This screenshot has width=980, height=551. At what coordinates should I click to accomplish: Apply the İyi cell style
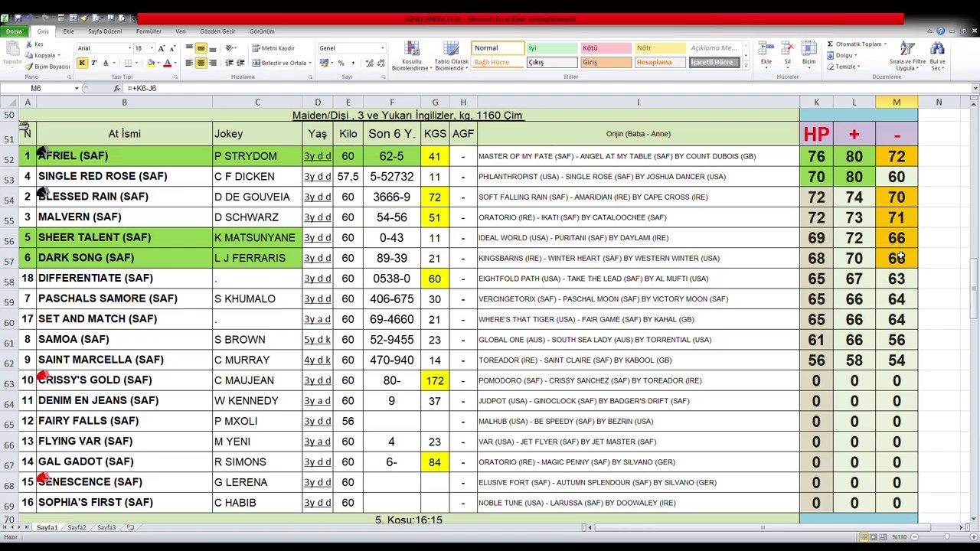[x=551, y=48]
